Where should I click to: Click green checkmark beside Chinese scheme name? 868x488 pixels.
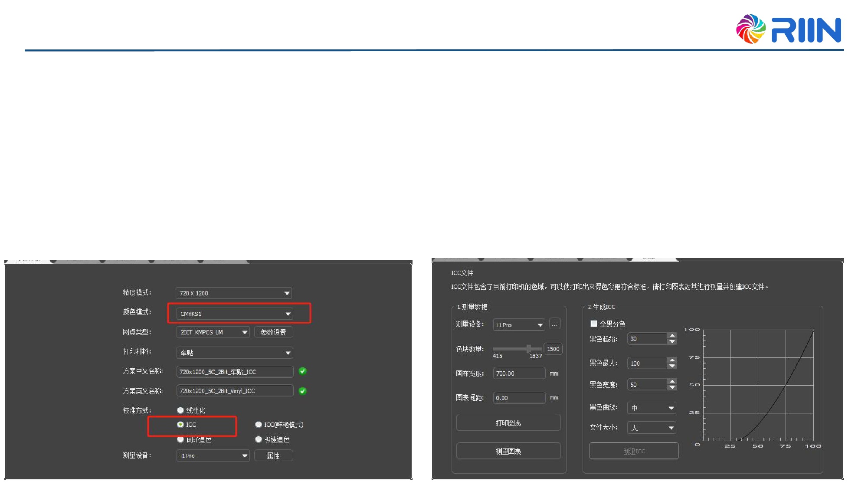303,371
